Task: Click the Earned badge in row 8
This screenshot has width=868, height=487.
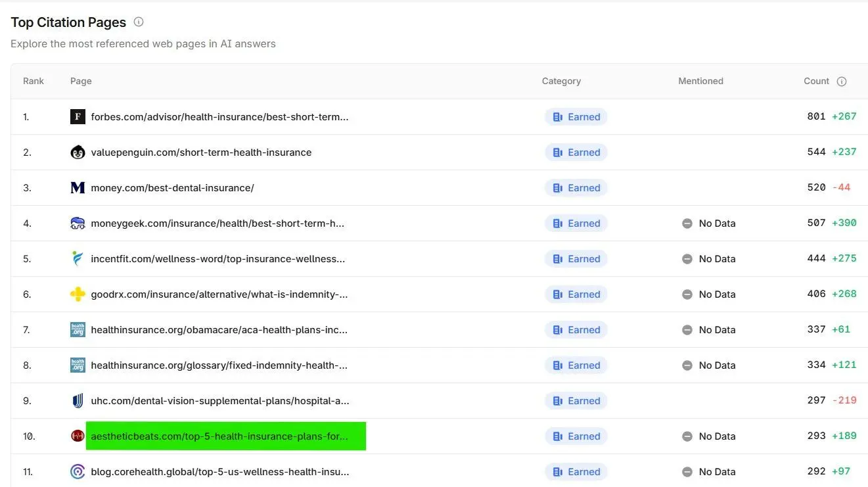Action: tap(576, 365)
